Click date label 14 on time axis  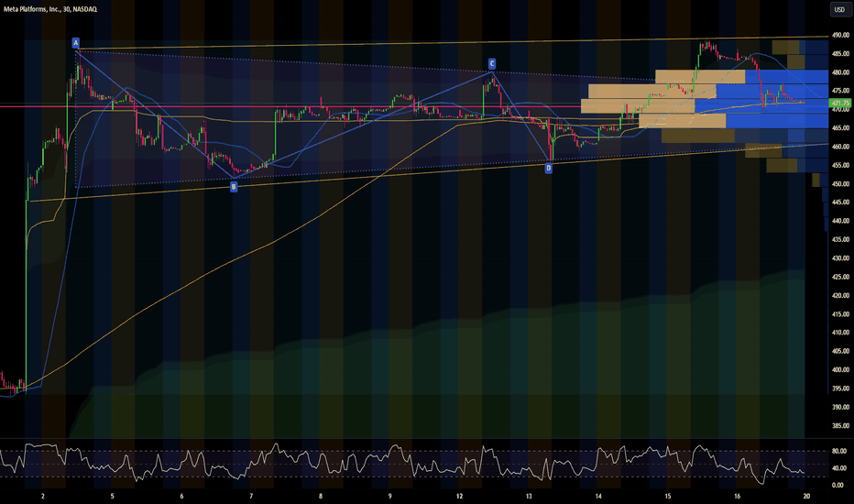(598, 497)
